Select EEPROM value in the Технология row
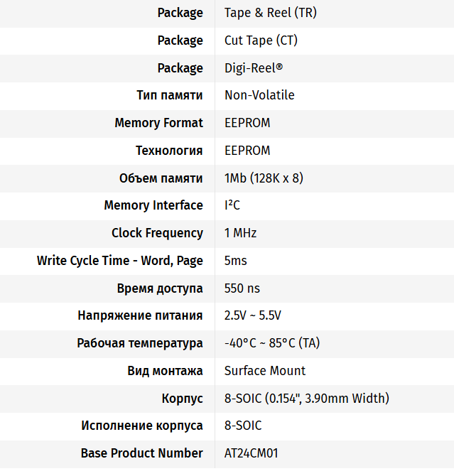The height and width of the screenshot is (476, 454). coord(247,151)
